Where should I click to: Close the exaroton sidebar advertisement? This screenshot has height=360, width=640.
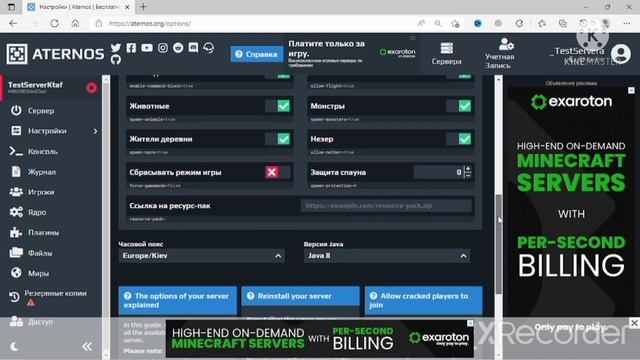631,90
